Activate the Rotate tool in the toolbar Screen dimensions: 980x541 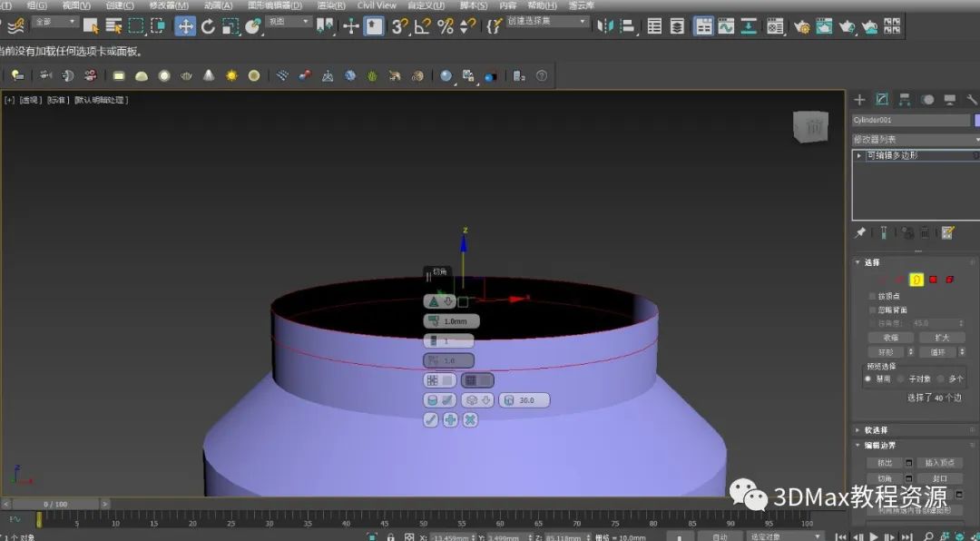(208, 26)
